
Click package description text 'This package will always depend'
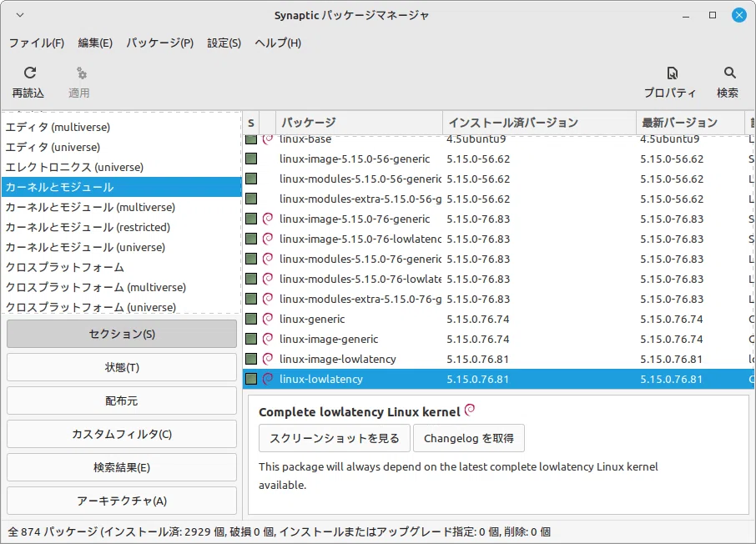[458, 476]
